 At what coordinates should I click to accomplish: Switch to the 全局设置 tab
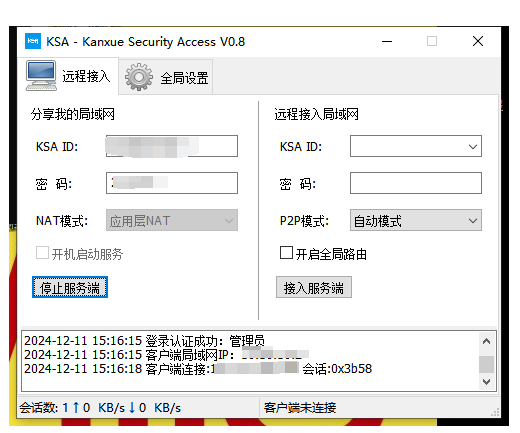[166, 77]
